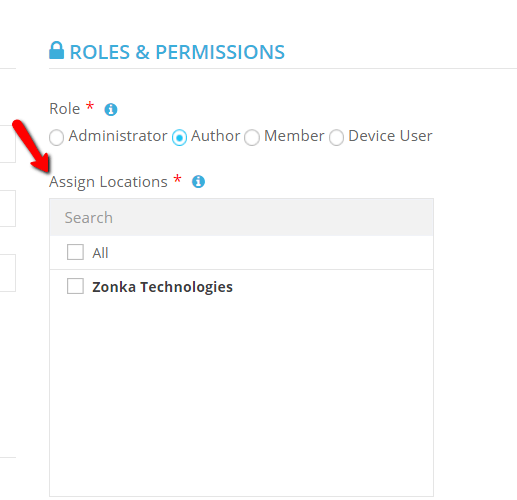The image size is (517, 500).
Task: Click the Role field label
Action: pyautogui.click(x=65, y=109)
